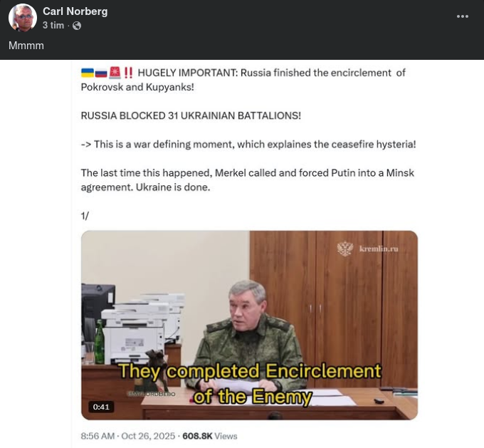Click the kremlin.ru eagle emblem watermark
Viewport: 484px width, 448px height.
[345, 249]
